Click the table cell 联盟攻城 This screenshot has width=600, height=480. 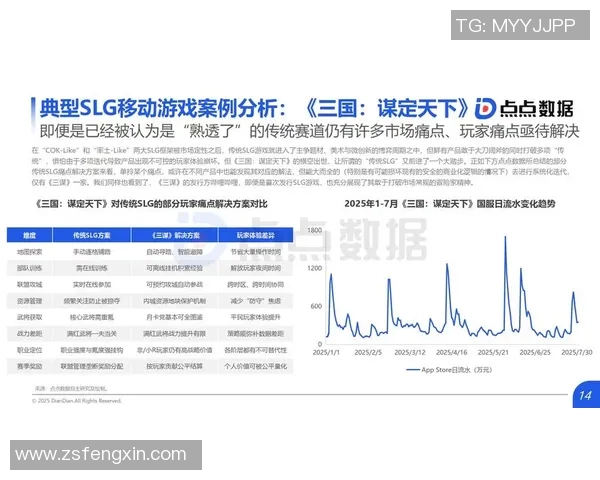click(29, 285)
